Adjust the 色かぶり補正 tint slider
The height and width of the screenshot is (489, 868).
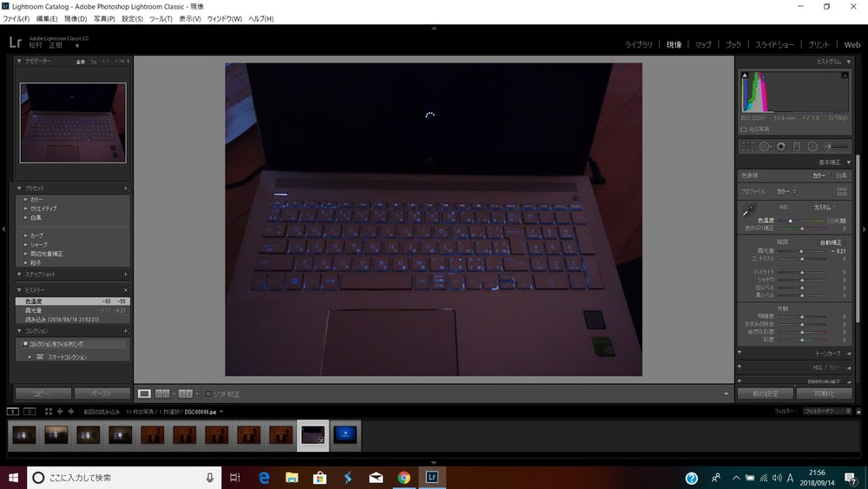pos(801,228)
